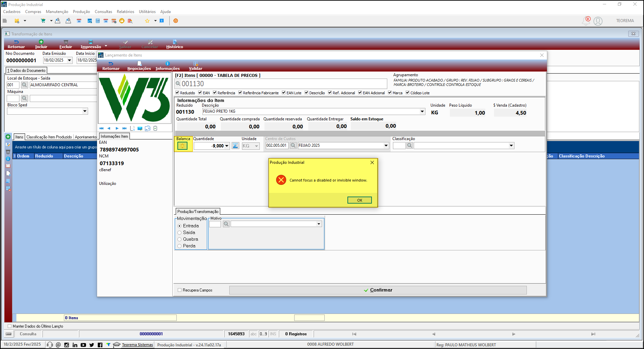Click the clipboard checkmark icon under logo

point(155,128)
